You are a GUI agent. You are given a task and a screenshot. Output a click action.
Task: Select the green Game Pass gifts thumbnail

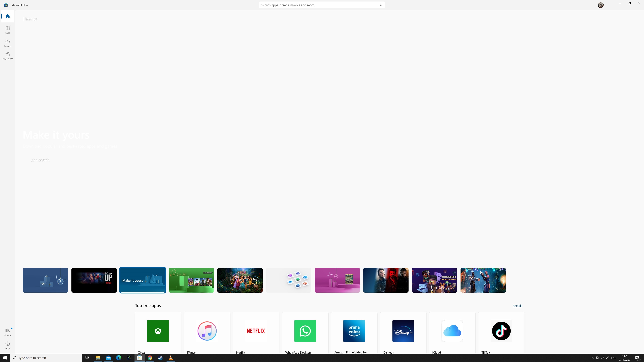coord(191,280)
